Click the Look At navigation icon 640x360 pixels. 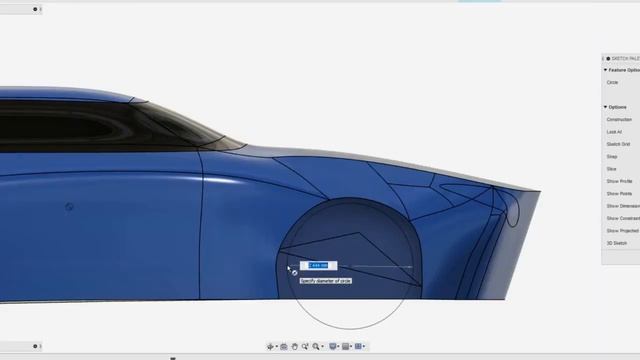(x=284, y=347)
